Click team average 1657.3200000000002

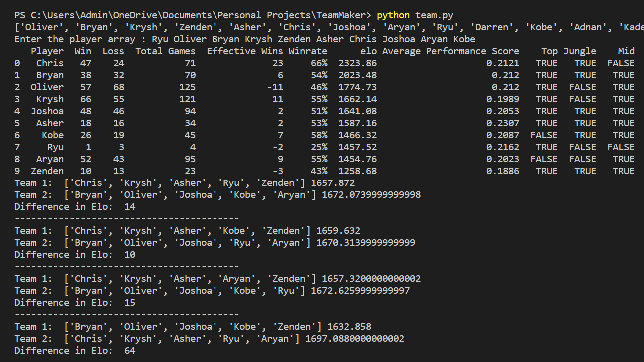pyautogui.click(x=371, y=279)
